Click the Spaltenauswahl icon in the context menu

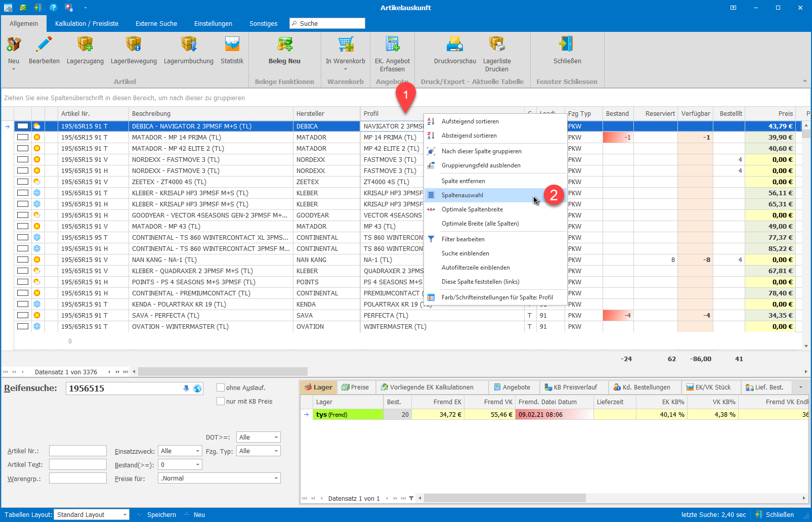[431, 195]
